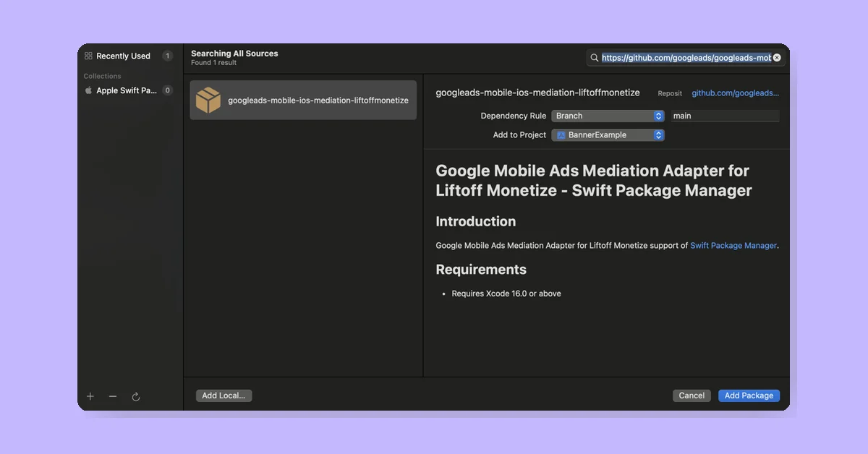The height and width of the screenshot is (454, 868).
Task: Click the Collections section header
Action: (x=102, y=76)
